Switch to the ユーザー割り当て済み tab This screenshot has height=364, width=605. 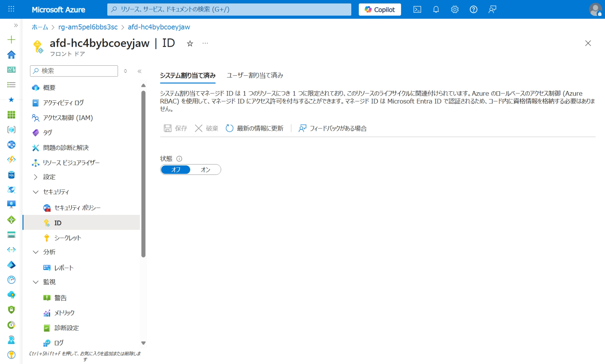(x=255, y=75)
